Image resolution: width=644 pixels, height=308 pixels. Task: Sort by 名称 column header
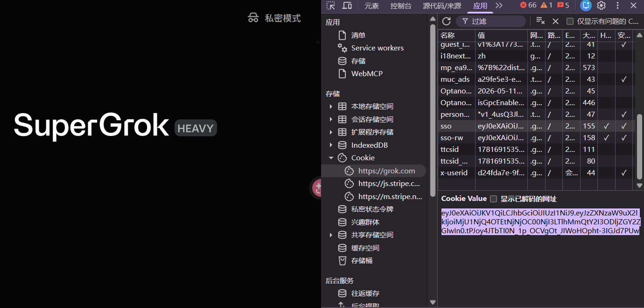point(456,35)
